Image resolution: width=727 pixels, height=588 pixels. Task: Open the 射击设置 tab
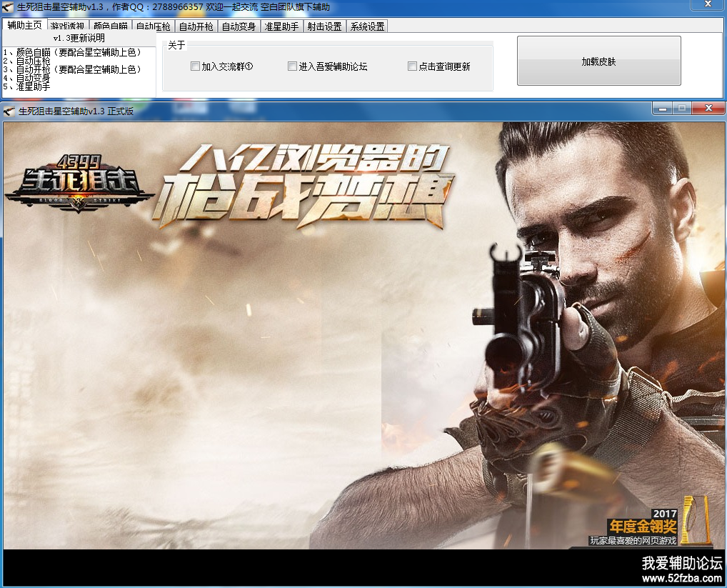324,26
